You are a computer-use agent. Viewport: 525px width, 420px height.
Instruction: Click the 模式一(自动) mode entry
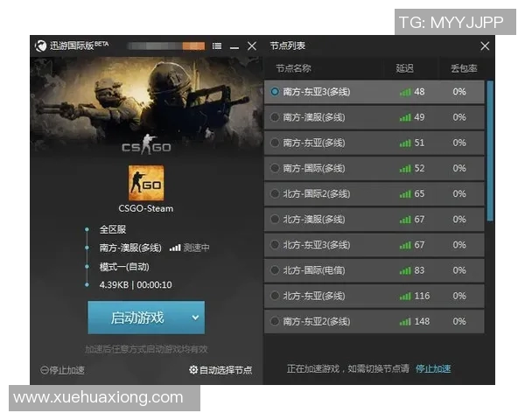[124, 267]
